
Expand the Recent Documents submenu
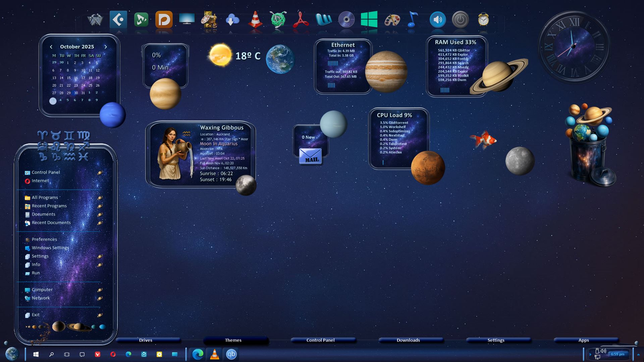pos(100,223)
